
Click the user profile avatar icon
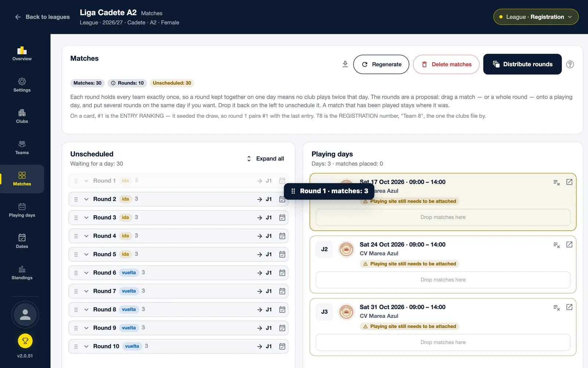(x=25, y=315)
